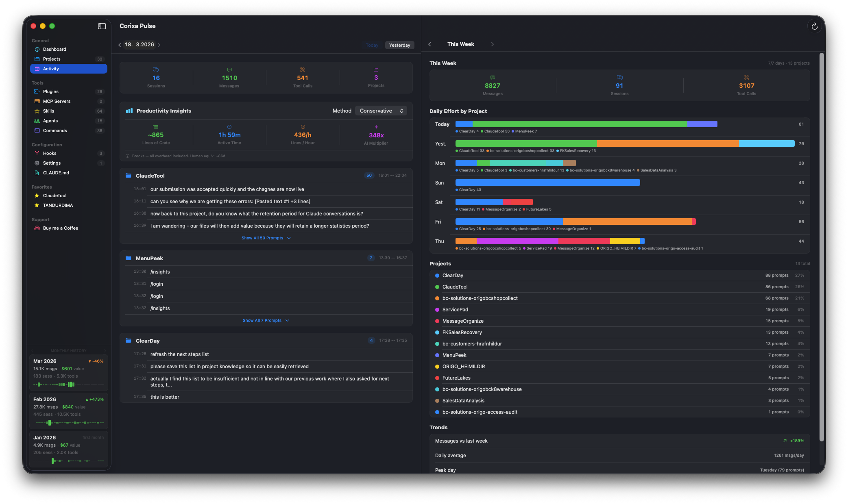Open the Dashboard section
The image size is (848, 504).
tap(54, 49)
